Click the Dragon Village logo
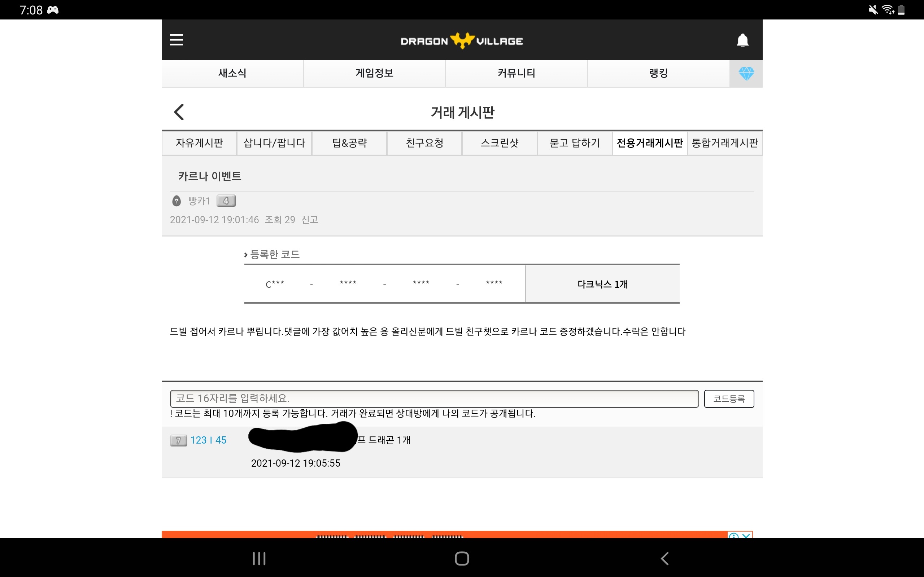Screen dimensions: 924x577 point(462,40)
